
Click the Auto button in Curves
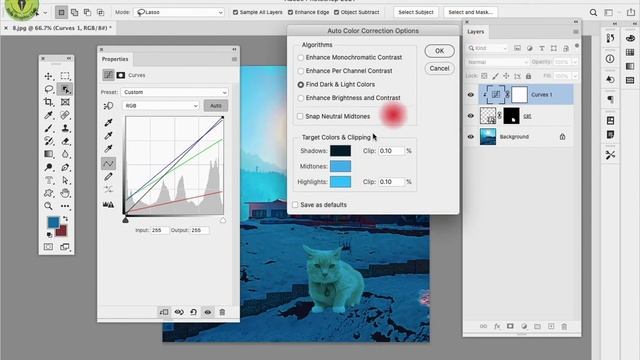(216, 106)
